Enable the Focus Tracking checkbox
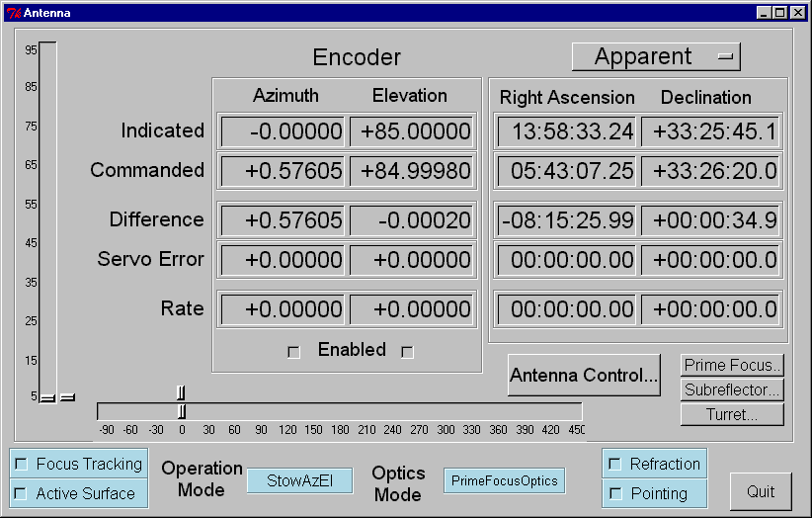The width and height of the screenshot is (812, 518). pos(21,465)
